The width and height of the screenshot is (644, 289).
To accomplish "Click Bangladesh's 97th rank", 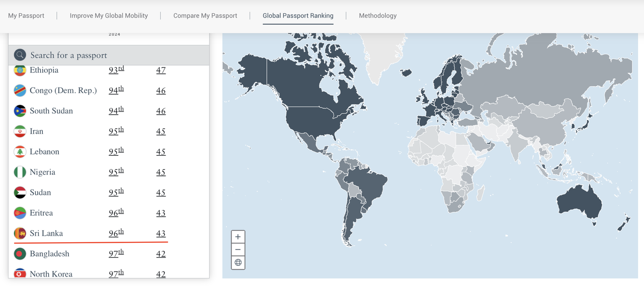I will 116,254.
